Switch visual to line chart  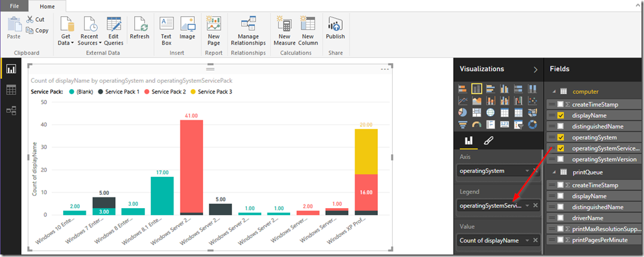tap(462, 100)
